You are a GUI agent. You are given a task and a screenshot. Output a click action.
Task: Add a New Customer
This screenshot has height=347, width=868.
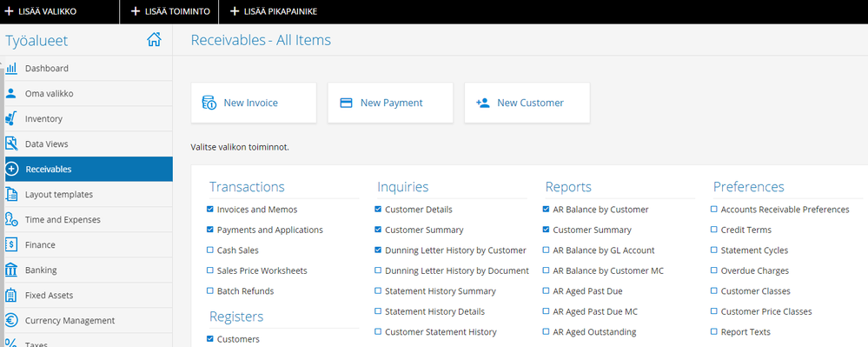pos(527,103)
